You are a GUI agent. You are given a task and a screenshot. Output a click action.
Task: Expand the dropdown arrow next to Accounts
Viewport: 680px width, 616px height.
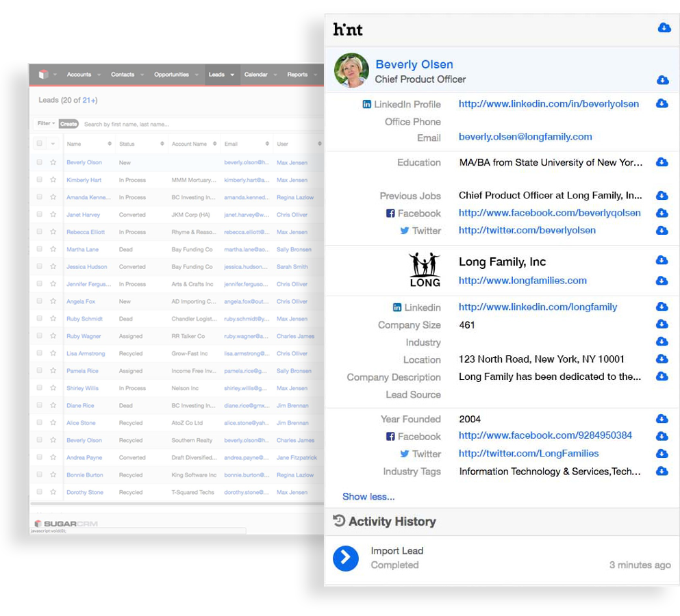tap(99, 75)
